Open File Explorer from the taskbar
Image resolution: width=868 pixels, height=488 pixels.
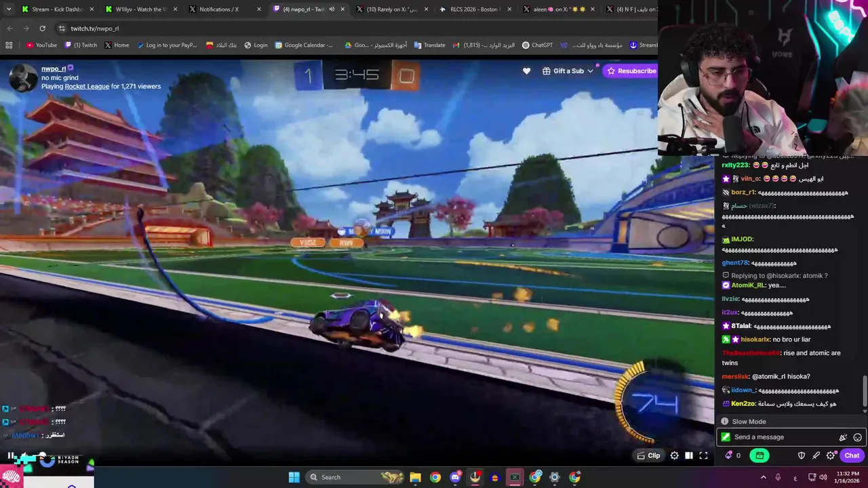(415, 477)
